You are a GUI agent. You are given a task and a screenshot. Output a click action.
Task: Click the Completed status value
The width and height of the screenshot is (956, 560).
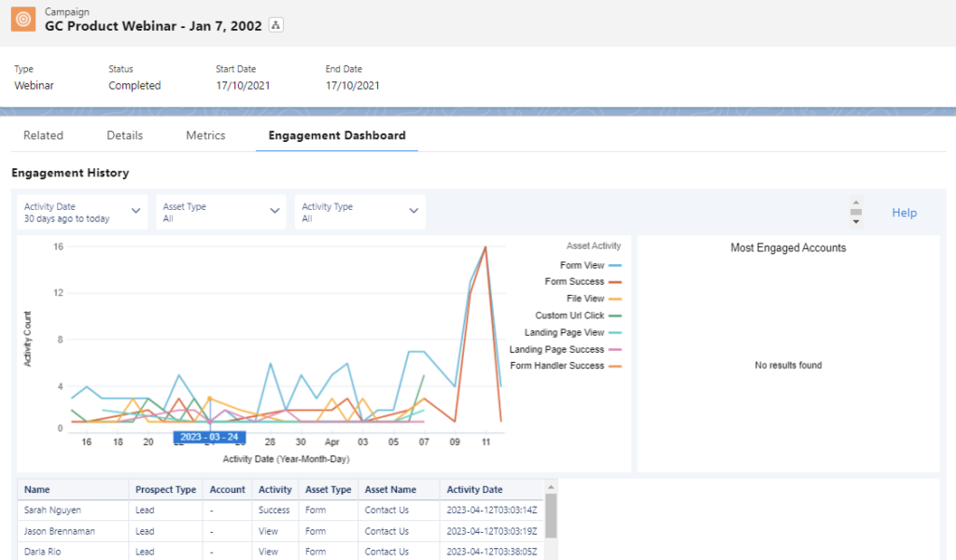(134, 85)
